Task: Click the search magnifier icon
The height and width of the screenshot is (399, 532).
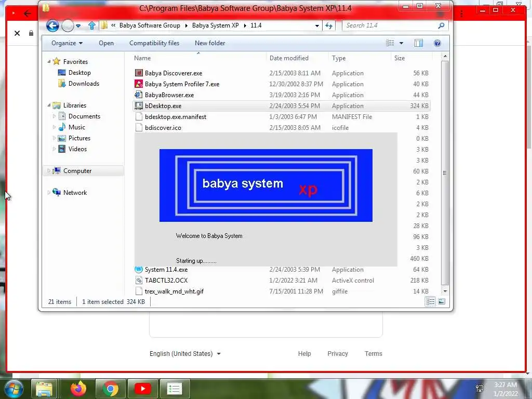Action: point(441,25)
